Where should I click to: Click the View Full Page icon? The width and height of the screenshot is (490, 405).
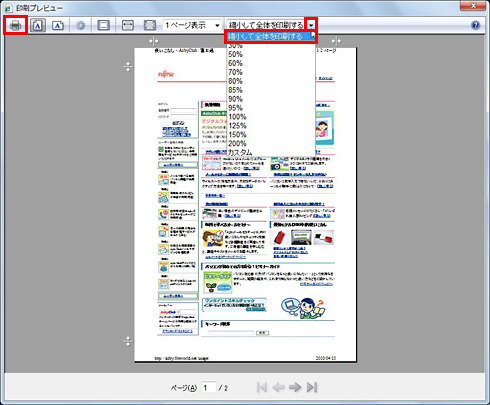point(150,25)
